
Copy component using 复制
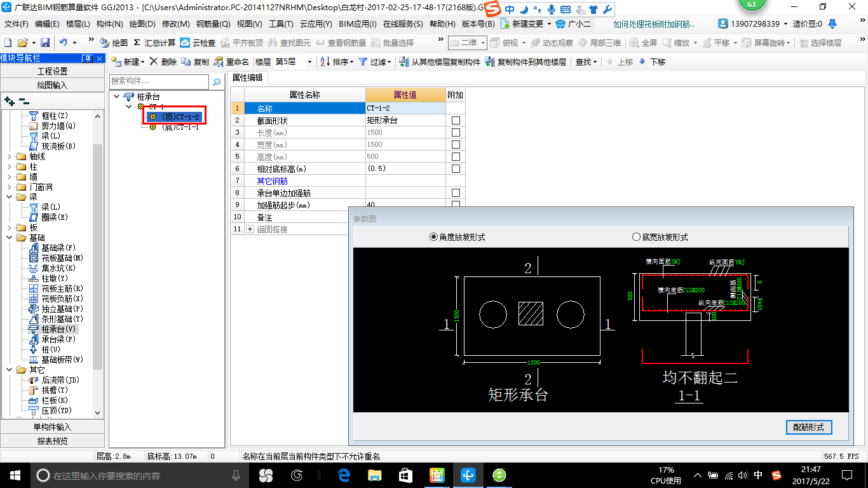tap(195, 62)
